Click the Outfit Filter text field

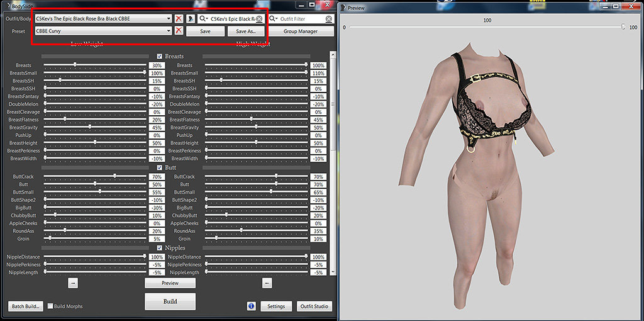[x=302, y=19]
